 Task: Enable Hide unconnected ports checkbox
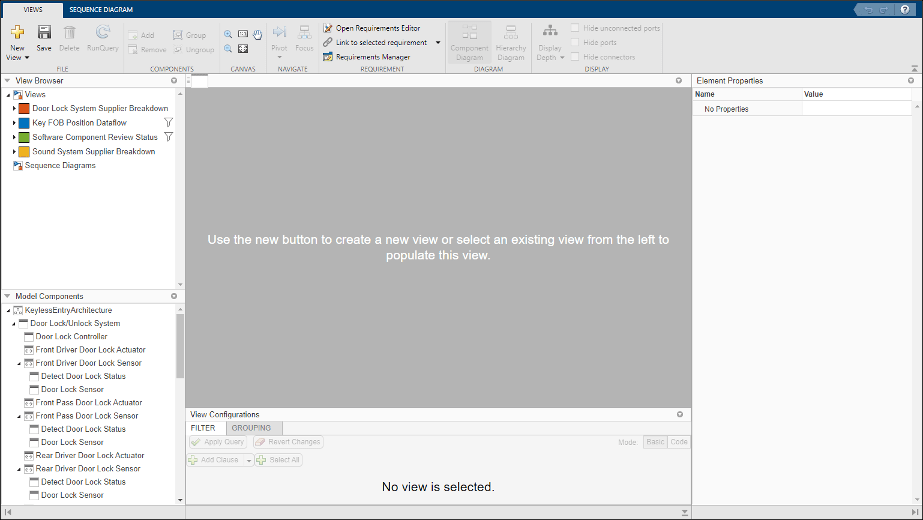575,28
